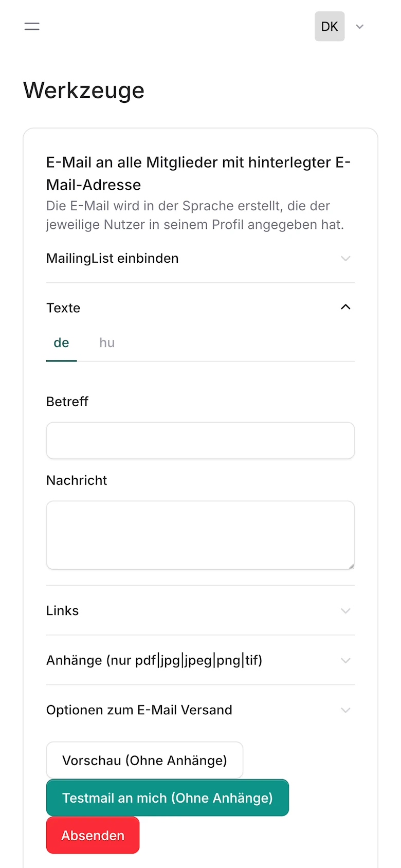Click the red Absenden button
The height and width of the screenshot is (868, 401).
[93, 835]
